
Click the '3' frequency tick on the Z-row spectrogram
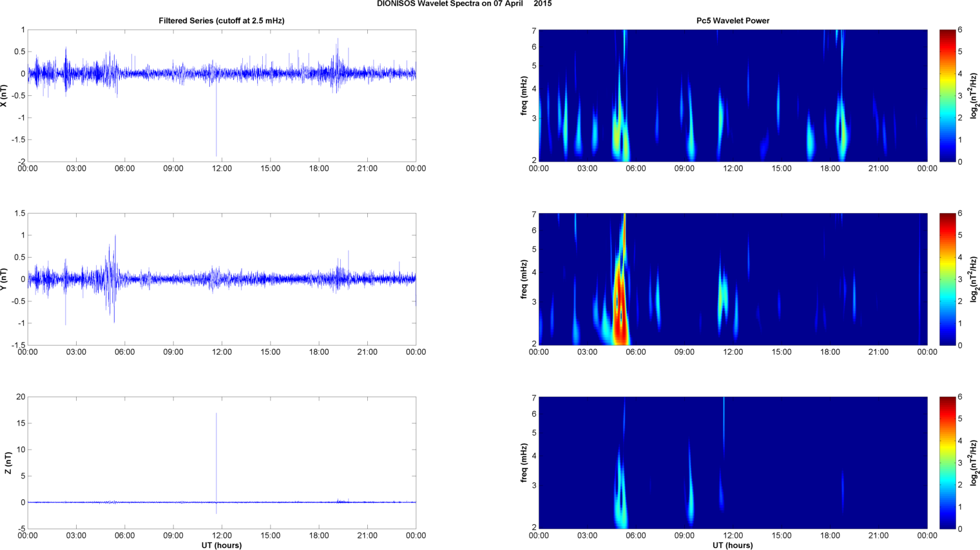534,486
